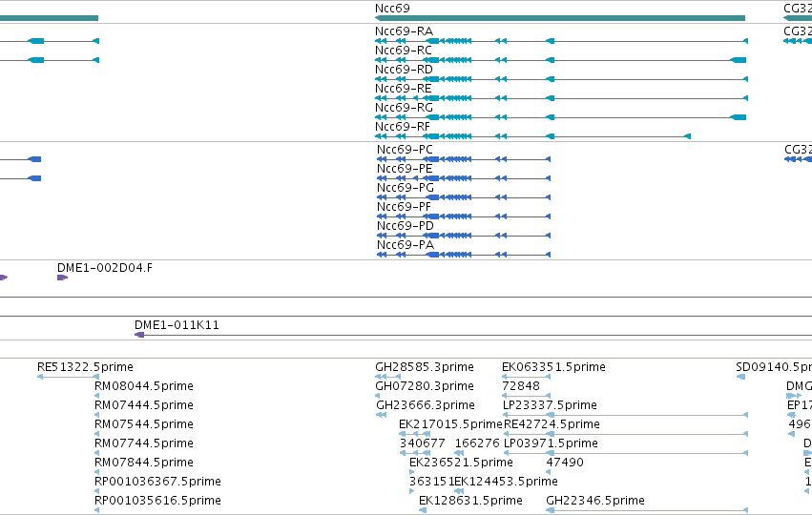Click the RM07544.5prime EST label
This screenshot has width=812, height=515.
143,424
